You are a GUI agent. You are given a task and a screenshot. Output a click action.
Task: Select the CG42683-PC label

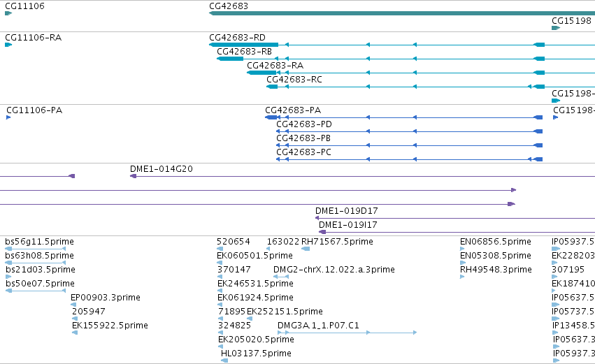tap(303, 152)
